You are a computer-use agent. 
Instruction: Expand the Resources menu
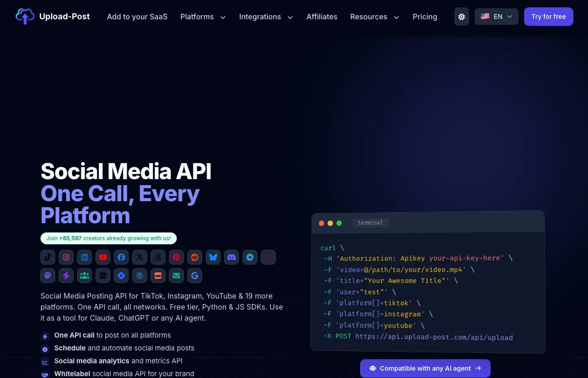click(x=375, y=17)
